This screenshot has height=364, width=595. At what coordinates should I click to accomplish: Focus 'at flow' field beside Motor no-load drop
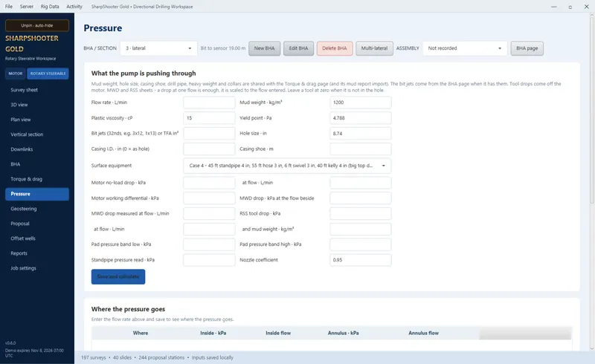click(361, 183)
